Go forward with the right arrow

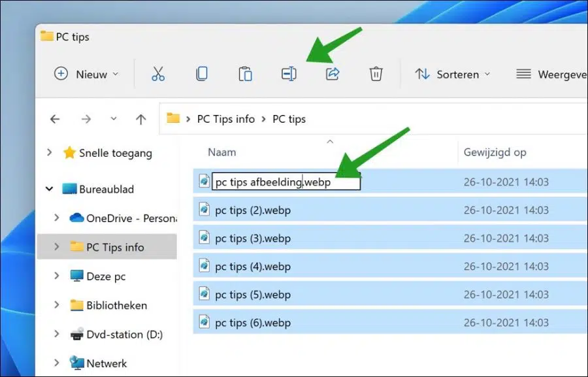86,120
